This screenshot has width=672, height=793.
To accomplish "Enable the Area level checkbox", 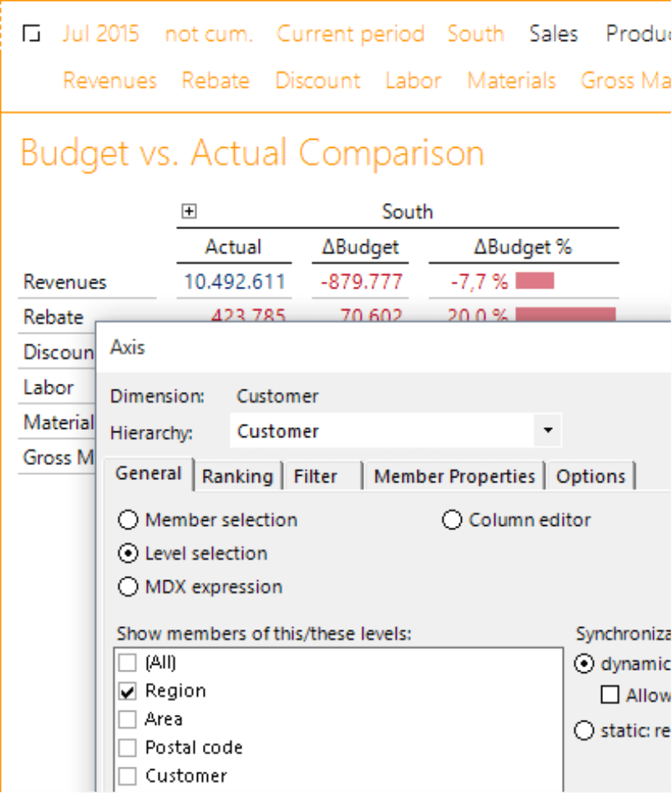I will coord(127,720).
